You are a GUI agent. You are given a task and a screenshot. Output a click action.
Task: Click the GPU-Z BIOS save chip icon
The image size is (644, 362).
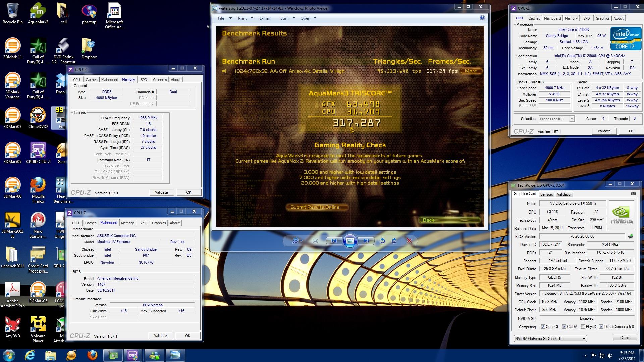pos(631,236)
